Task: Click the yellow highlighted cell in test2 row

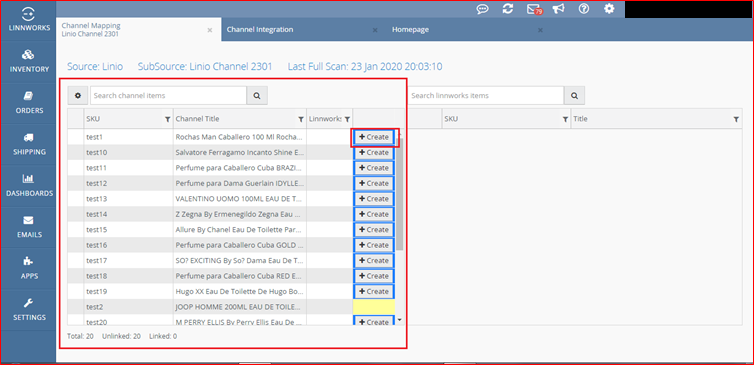Action: pyautogui.click(x=374, y=307)
